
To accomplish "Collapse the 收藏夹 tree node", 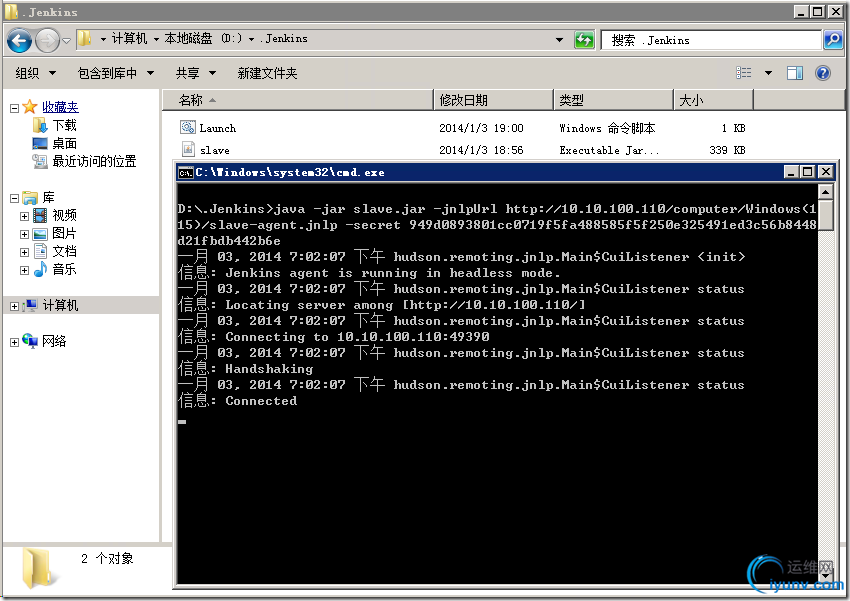I will click(15, 108).
